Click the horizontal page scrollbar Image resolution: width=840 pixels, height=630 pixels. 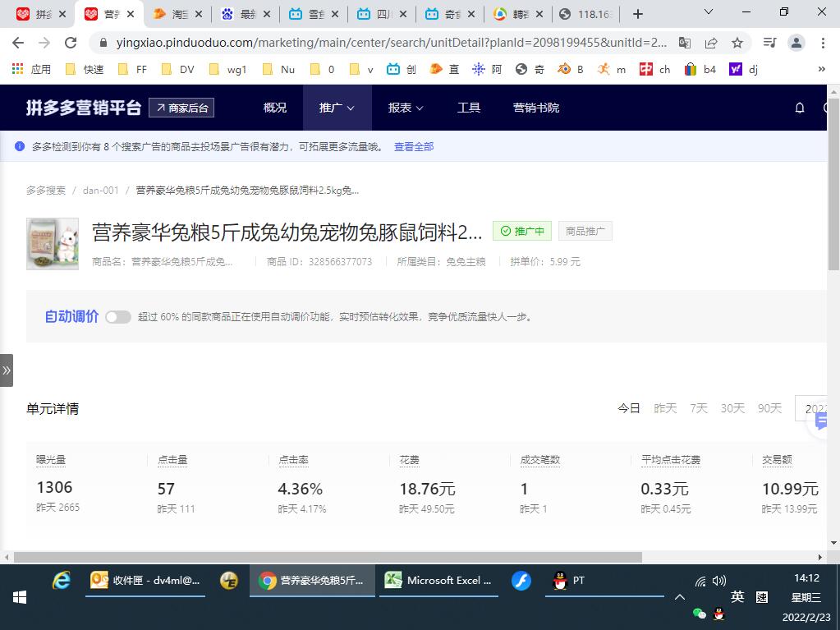tap(328, 557)
